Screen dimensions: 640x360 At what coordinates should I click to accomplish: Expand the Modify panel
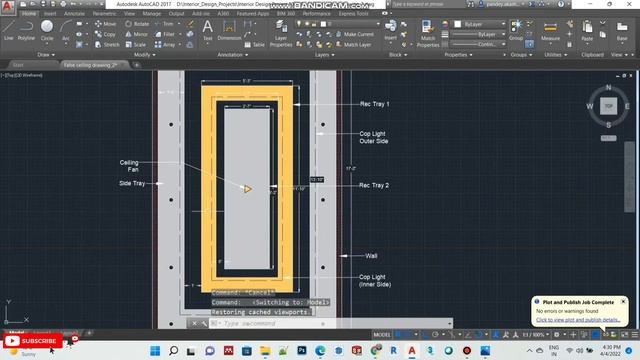pos(144,55)
